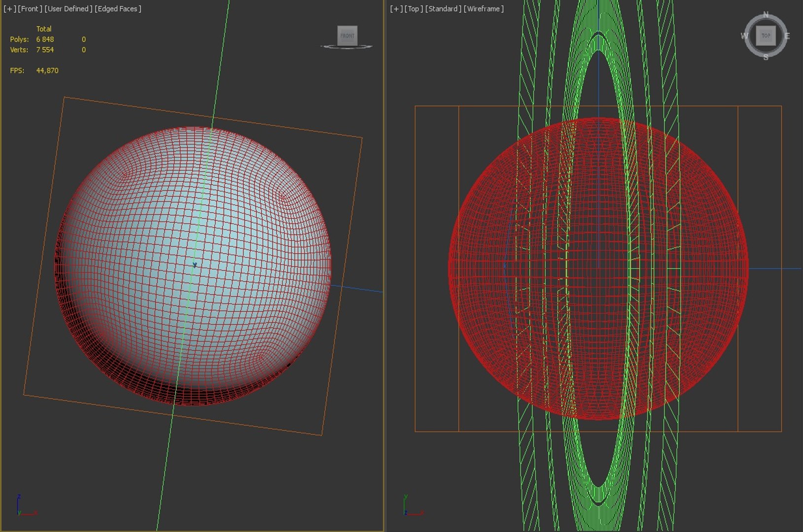This screenshot has width=803, height=532.
Task: Open the [Edged Faces] display mode menu
Action: pos(118,9)
